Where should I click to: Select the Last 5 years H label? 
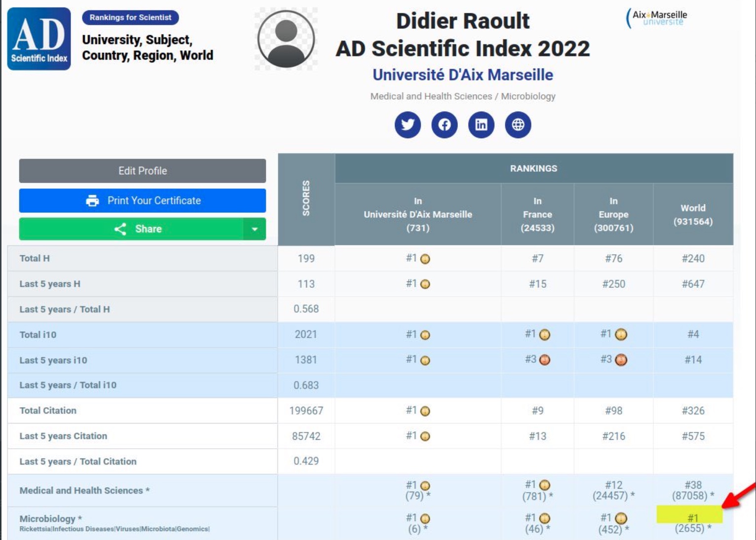pos(50,284)
